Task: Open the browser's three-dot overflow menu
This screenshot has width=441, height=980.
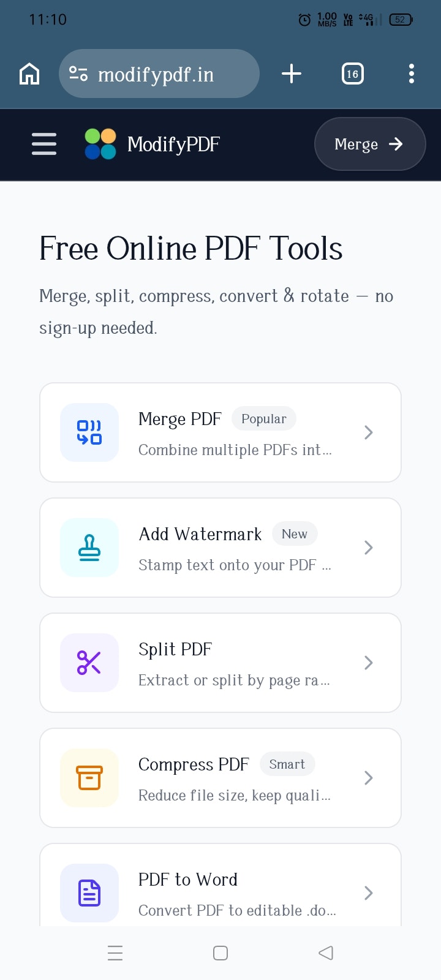Action: pos(411,73)
